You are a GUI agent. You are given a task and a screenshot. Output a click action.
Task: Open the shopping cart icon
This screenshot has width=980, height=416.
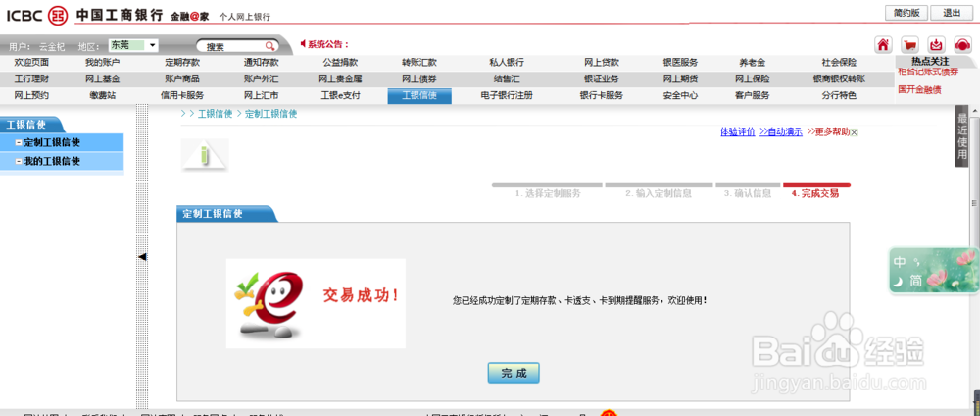tap(910, 45)
